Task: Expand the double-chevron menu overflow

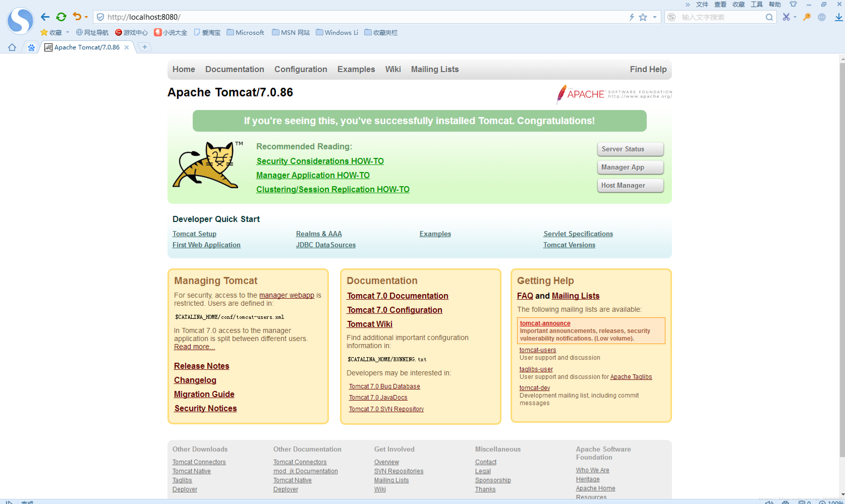Action: click(687, 5)
